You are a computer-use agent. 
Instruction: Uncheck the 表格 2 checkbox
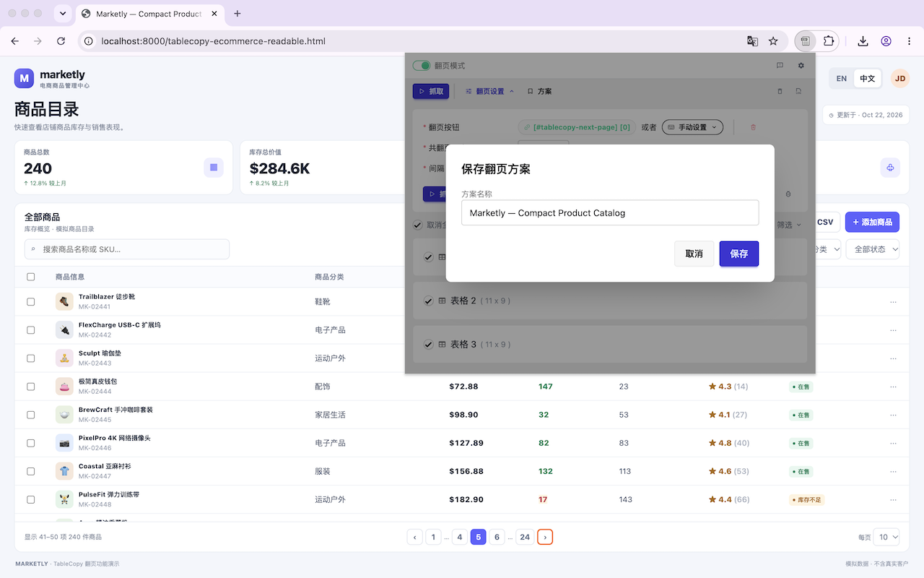(x=428, y=301)
